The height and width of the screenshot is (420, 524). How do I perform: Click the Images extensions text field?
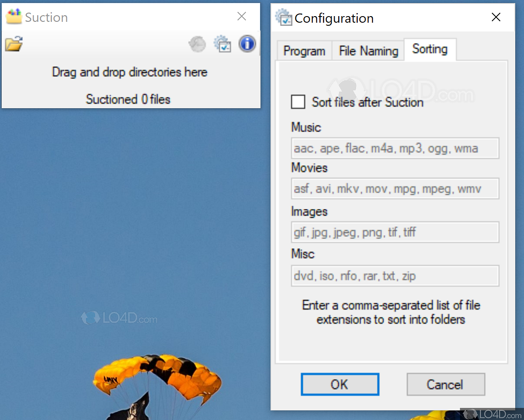point(395,232)
